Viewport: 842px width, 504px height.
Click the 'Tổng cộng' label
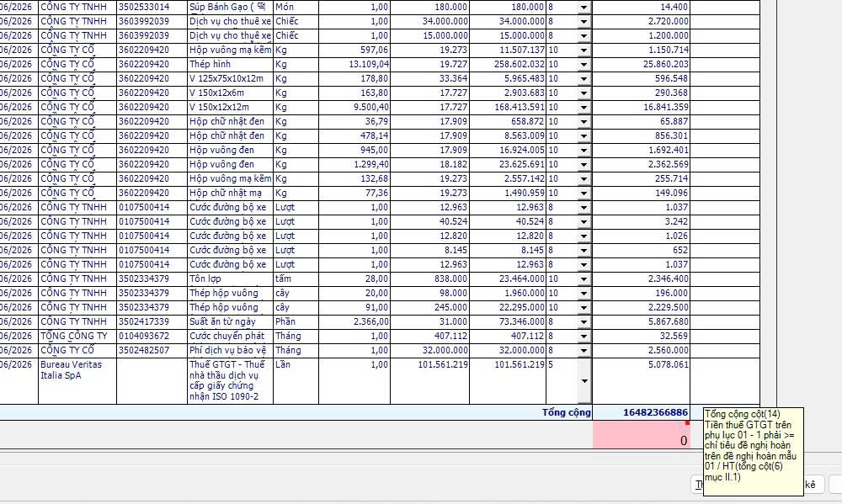pyautogui.click(x=566, y=412)
